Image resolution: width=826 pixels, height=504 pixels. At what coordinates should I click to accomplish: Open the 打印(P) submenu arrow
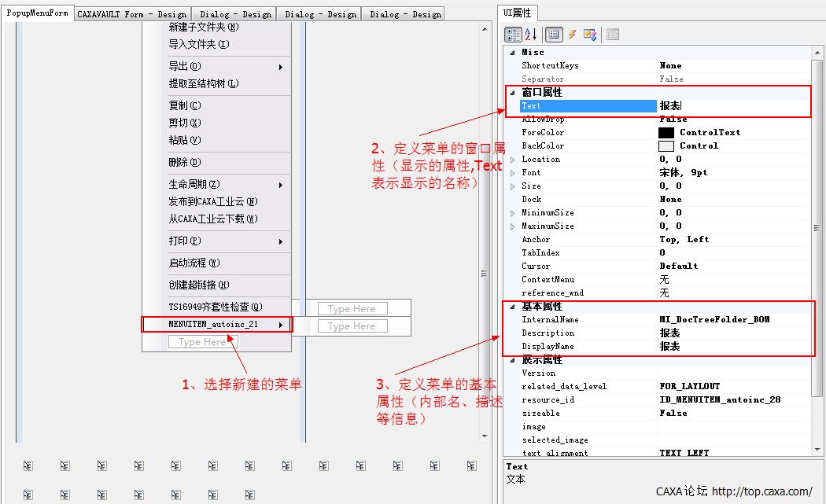tap(281, 241)
